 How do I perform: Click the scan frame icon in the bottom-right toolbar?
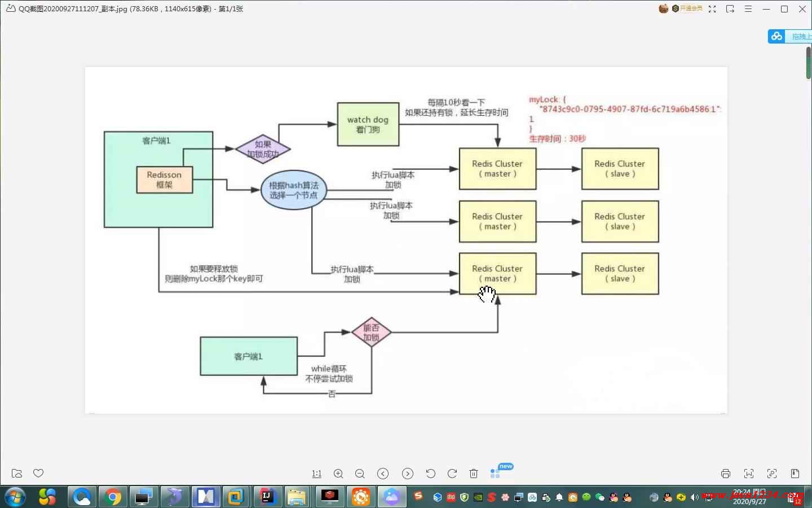click(x=772, y=474)
